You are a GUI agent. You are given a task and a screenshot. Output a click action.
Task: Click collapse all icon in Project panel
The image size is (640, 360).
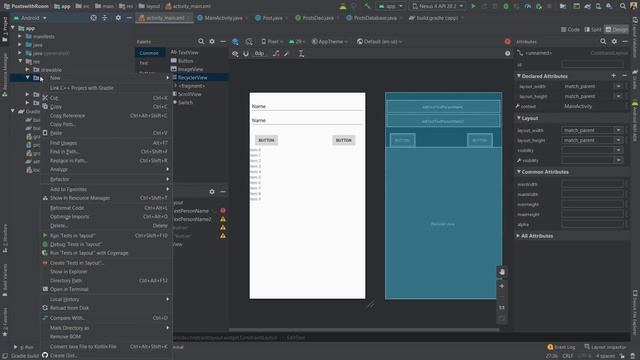(x=105, y=18)
